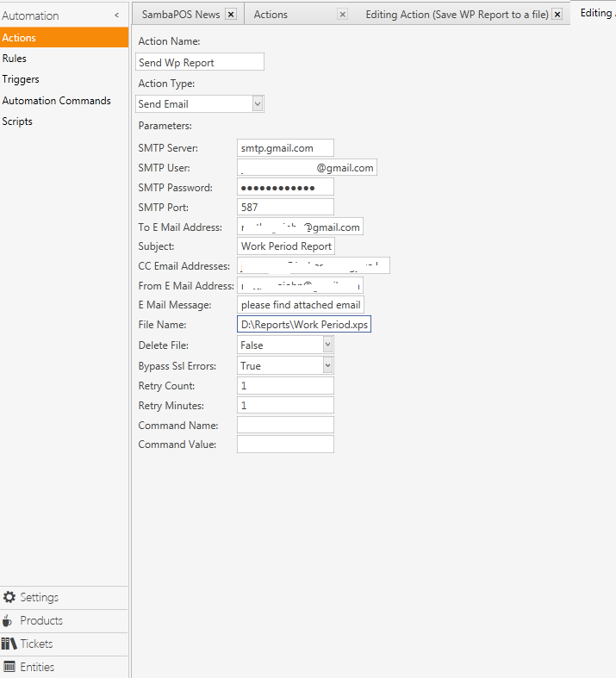
Task: Close the Actions tab
Action: [342, 15]
